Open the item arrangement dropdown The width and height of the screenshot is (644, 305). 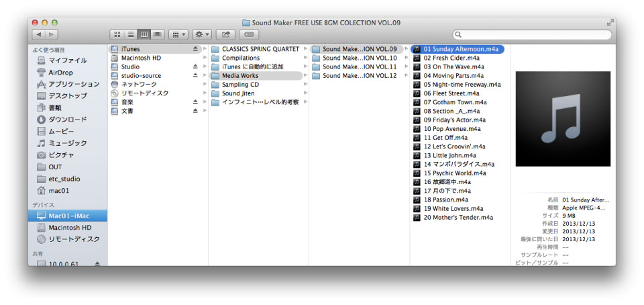[x=178, y=34]
